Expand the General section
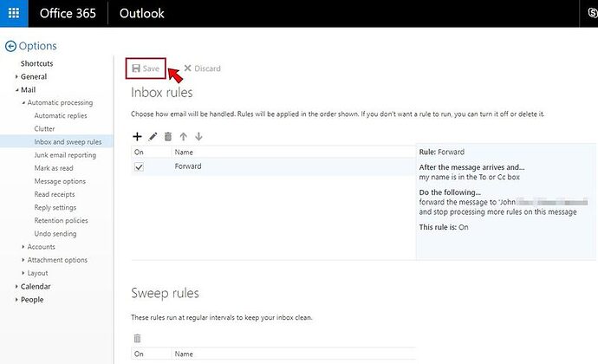This screenshot has width=598, height=364. click(x=16, y=76)
